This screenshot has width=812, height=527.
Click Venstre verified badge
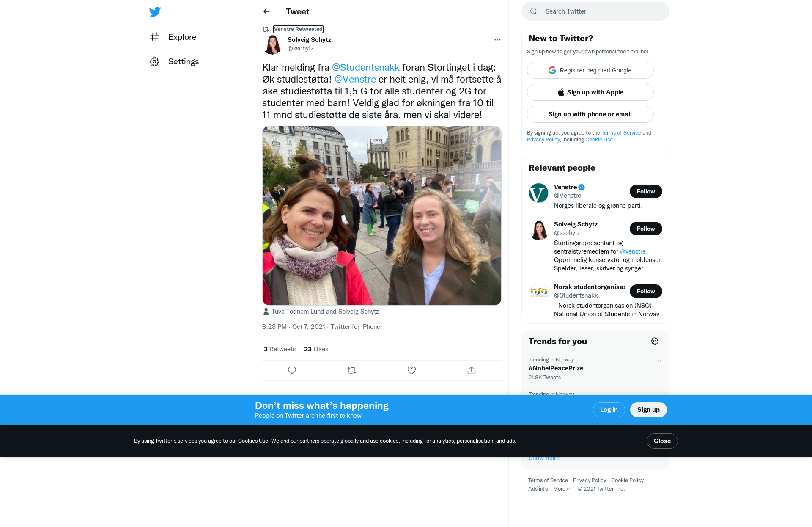coord(582,187)
